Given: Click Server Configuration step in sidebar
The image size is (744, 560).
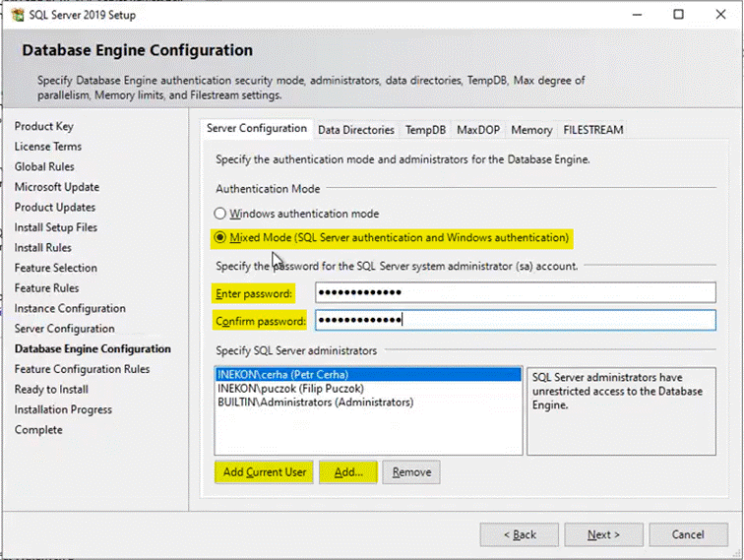Looking at the screenshot, I should (x=65, y=329).
